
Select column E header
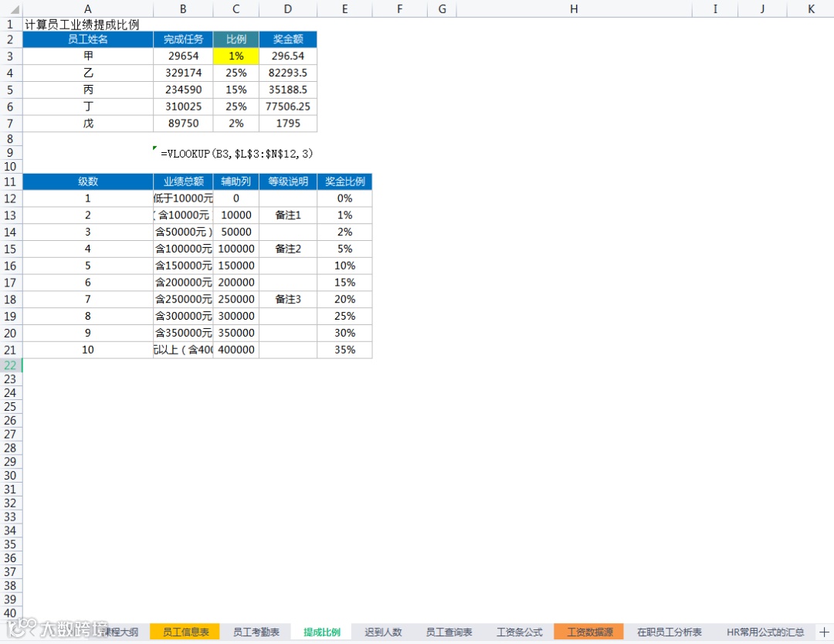[x=344, y=9]
